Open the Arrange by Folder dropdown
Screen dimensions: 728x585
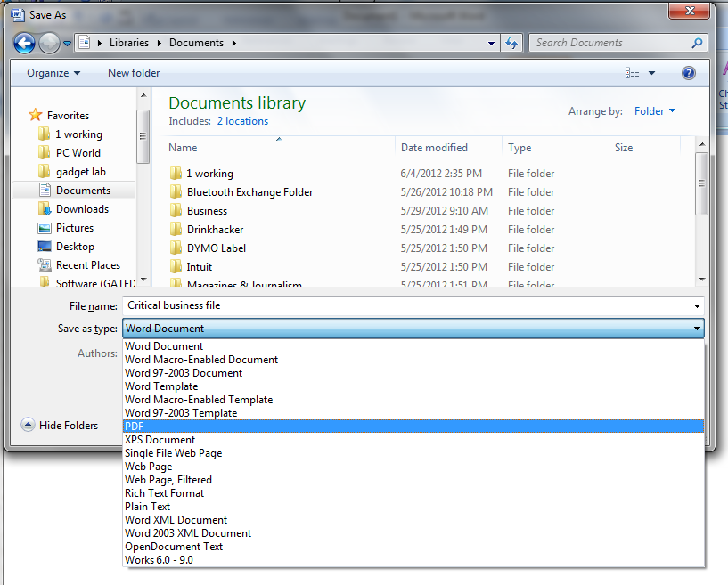[654, 111]
